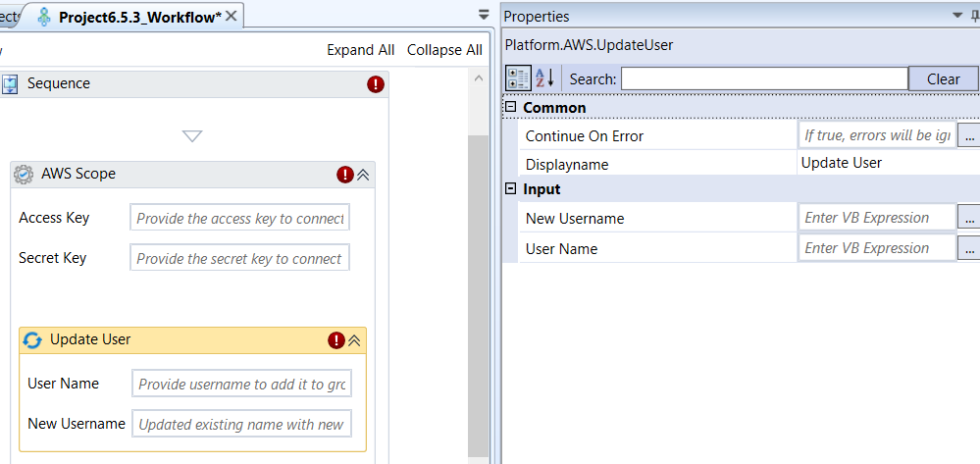Sort properties alphabetically A-Z
980x464 pixels.
(x=544, y=78)
